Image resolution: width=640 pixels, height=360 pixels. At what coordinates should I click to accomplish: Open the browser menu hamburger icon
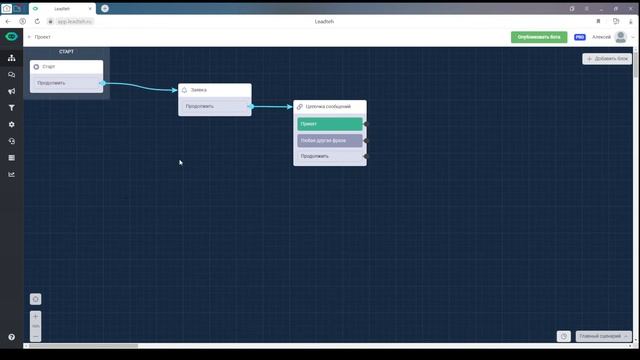[587, 8]
